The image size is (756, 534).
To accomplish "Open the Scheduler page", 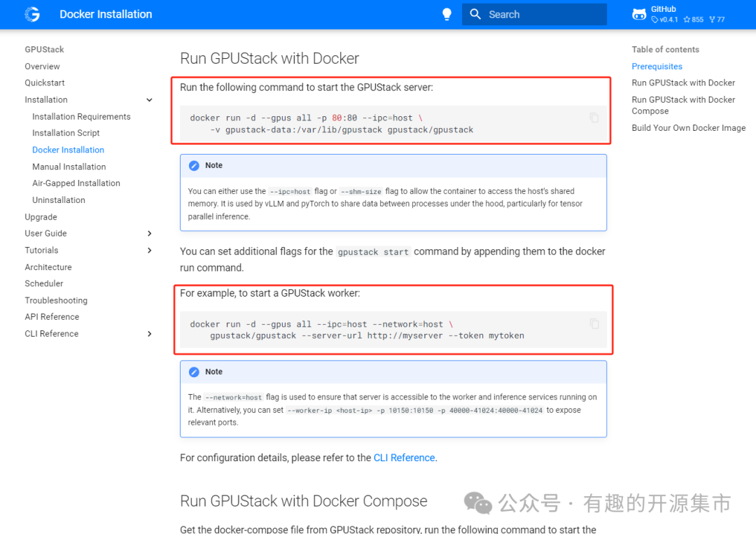I will [44, 283].
